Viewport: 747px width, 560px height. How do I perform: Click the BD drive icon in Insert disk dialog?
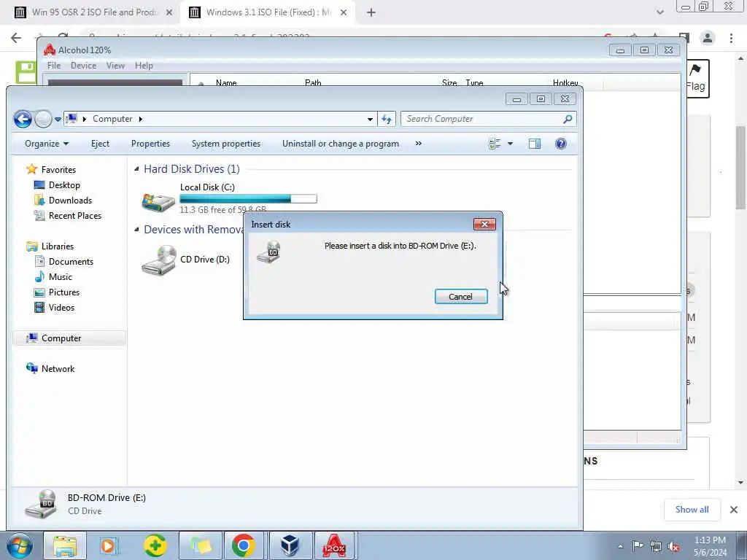coord(268,252)
